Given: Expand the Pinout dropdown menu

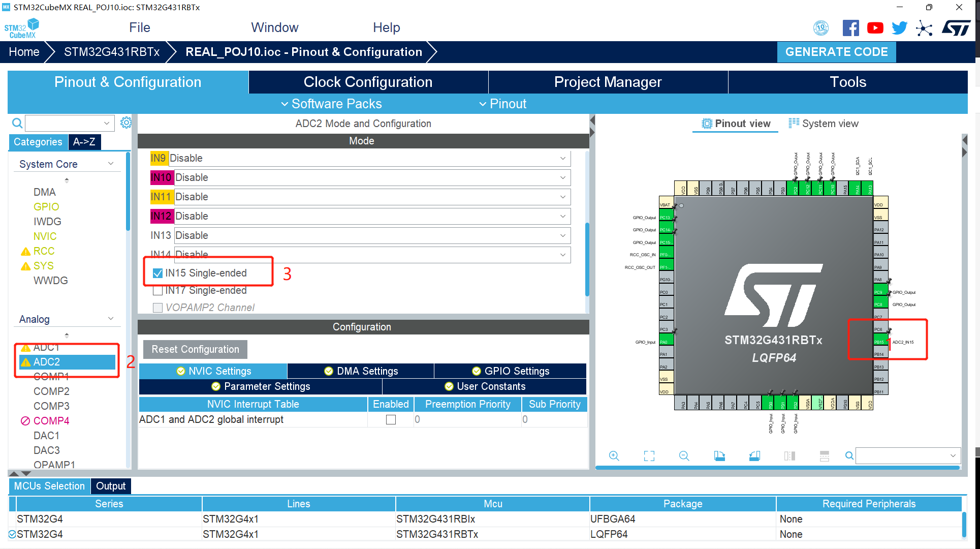Looking at the screenshot, I should point(502,104).
